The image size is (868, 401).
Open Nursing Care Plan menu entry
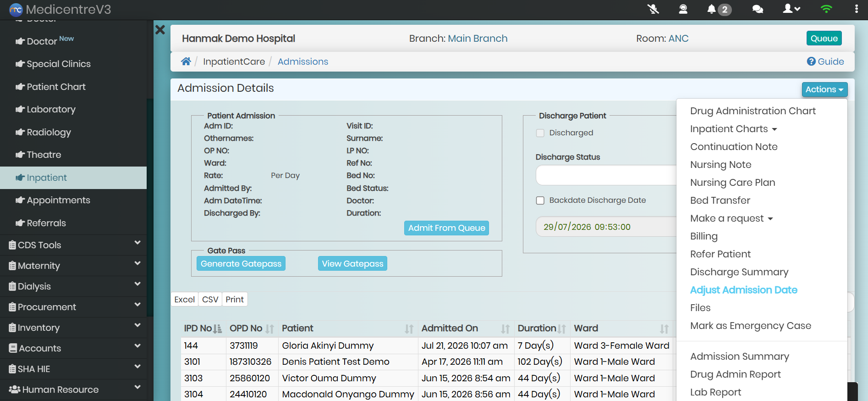coord(733,183)
